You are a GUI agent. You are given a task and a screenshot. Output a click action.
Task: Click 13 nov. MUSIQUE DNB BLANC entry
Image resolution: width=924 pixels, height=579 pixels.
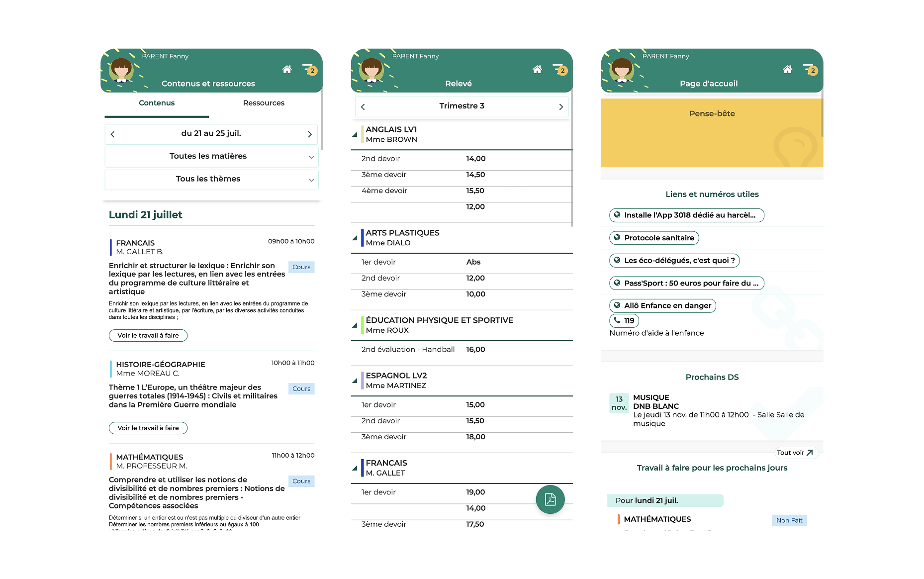(x=711, y=410)
